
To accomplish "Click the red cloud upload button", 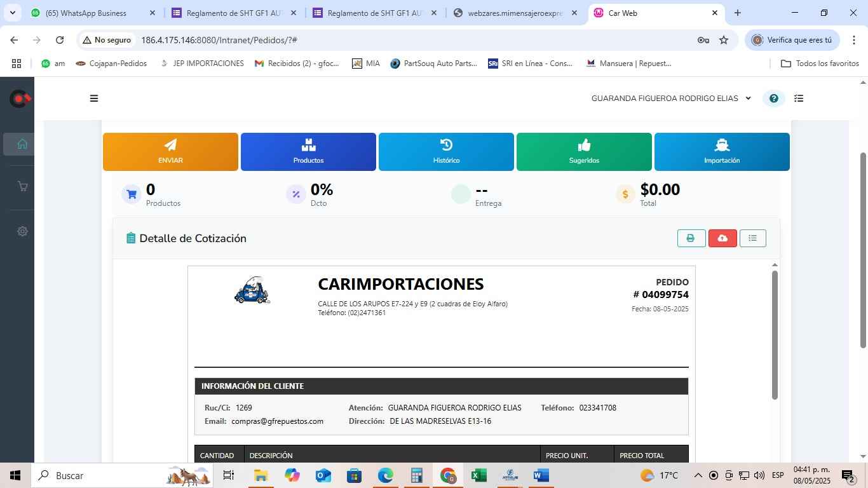I will coord(722,238).
